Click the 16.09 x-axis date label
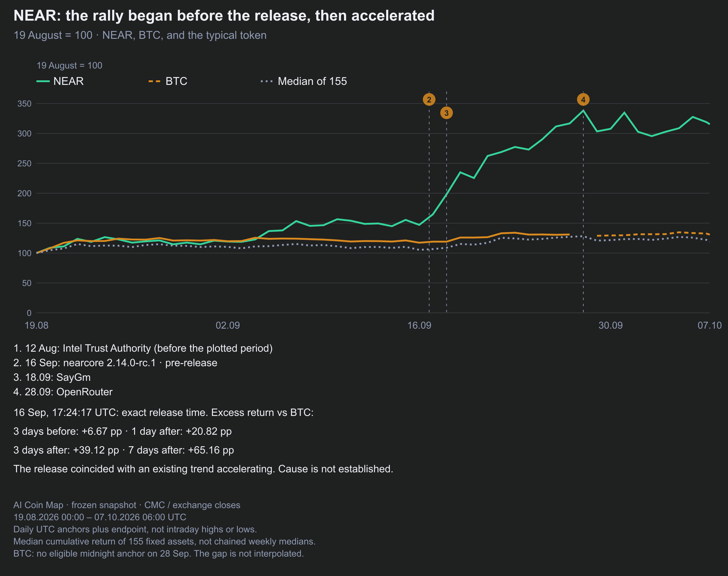The width and height of the screenshot is (728, 576). (x=419, y=325)
